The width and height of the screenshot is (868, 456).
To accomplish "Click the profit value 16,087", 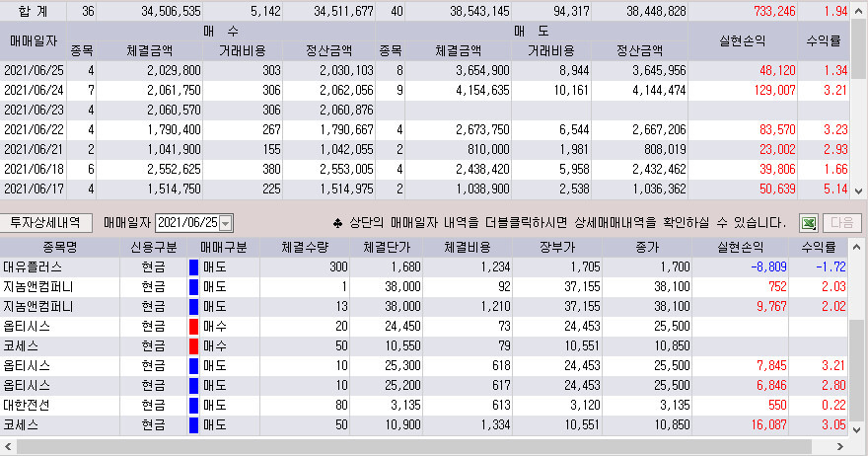I will coord(768,425).
